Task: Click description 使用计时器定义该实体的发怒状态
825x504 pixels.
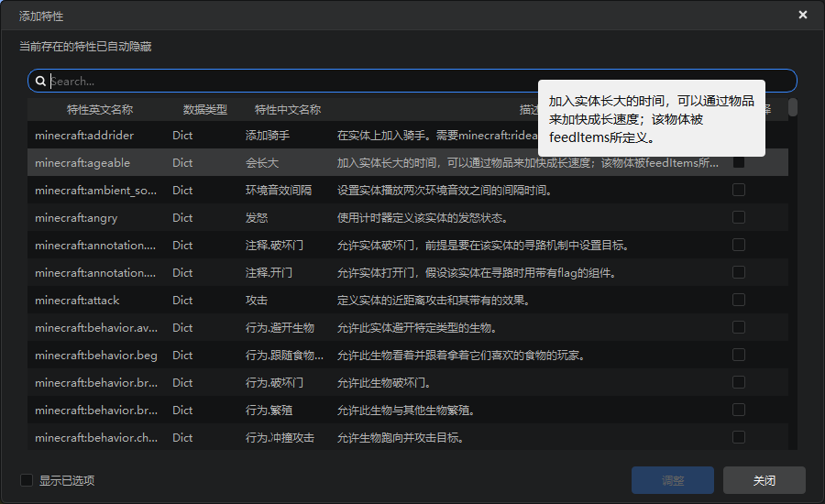Action: [423, 218]
